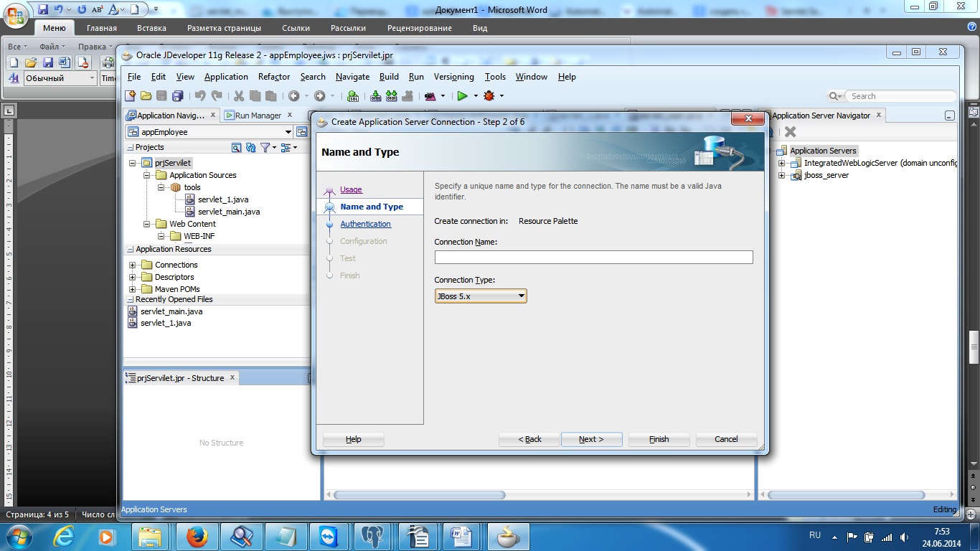This screenshot has height=551, width=980.
Task: Open the Tools menu in JDeveloper
Action: click(495, 77)
